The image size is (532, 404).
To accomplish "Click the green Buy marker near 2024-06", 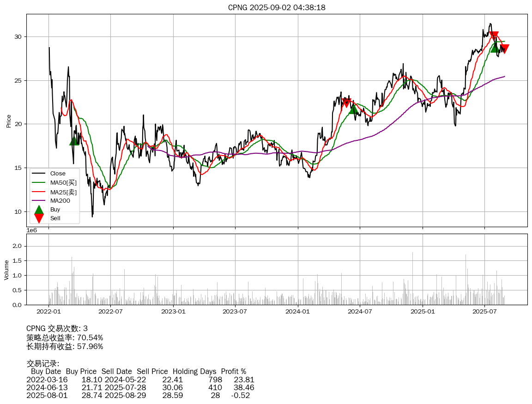I will point(354,109).
